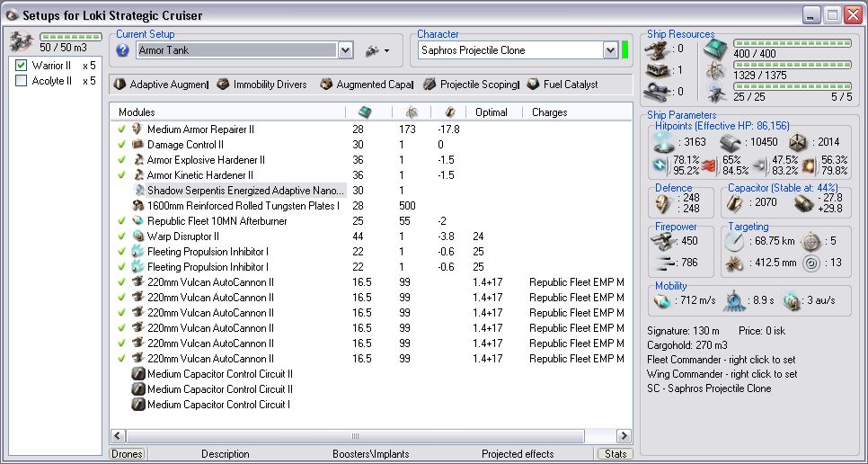Viewport: 868px width, 464px height.
Task: Click the turret firepower icon
Action: click(x=661, y=241)
